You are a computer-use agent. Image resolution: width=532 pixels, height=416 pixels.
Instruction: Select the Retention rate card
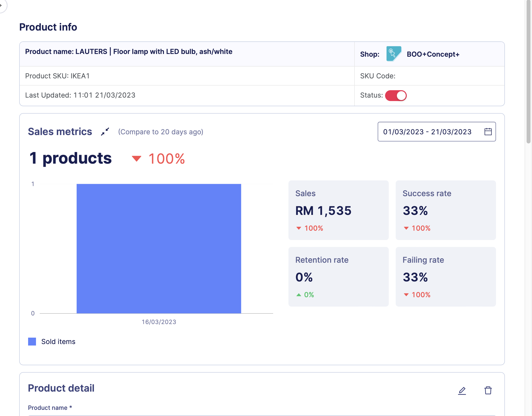point(338,277)
